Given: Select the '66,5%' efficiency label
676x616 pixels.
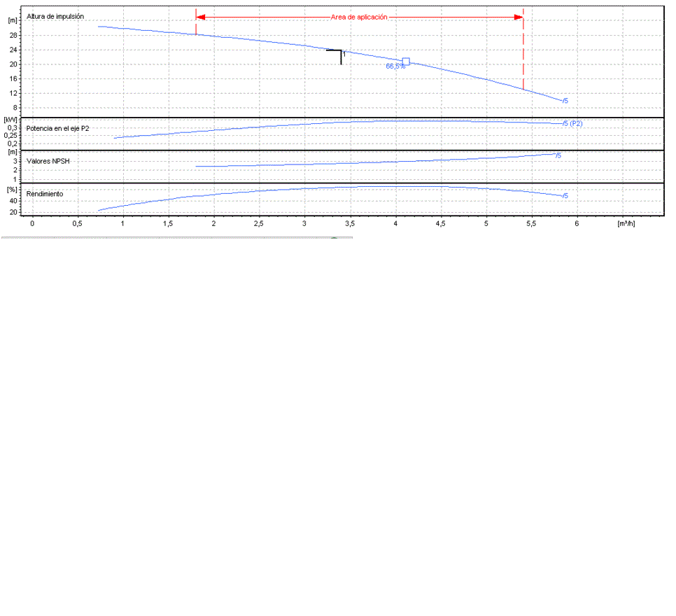Looking at the screenshot, I should [395, 66].
